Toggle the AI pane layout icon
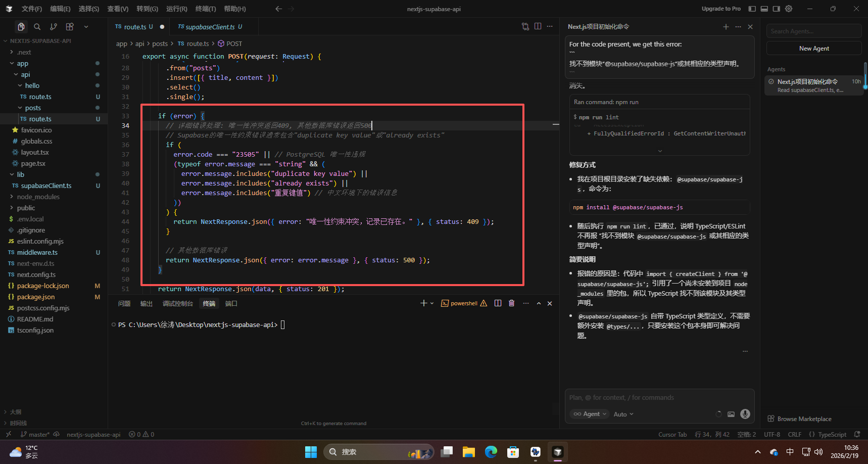Screen dimensions: 868x464 [x=777, y=9]
